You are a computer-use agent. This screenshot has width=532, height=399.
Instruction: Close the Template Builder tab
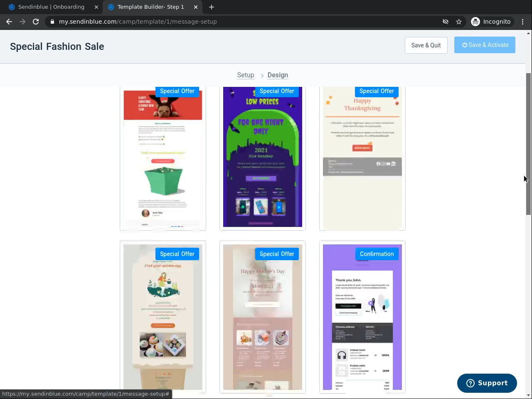[196, 7]
